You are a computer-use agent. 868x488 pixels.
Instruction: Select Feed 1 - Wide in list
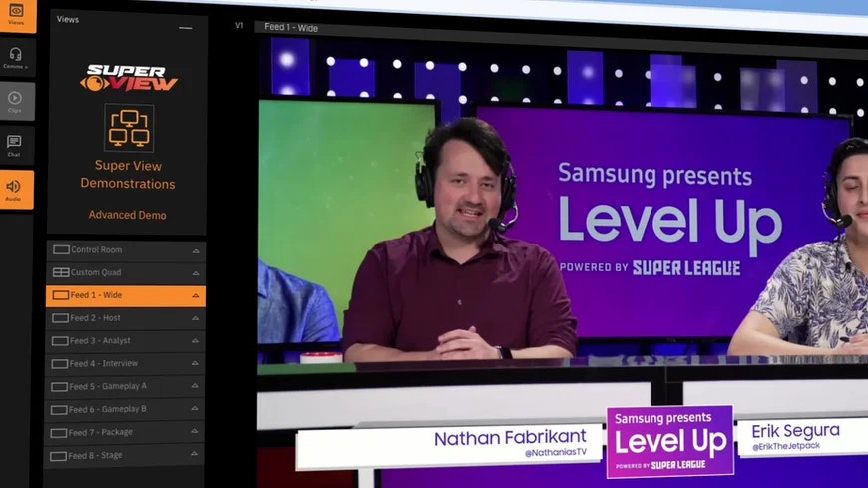tap(125, 295)
